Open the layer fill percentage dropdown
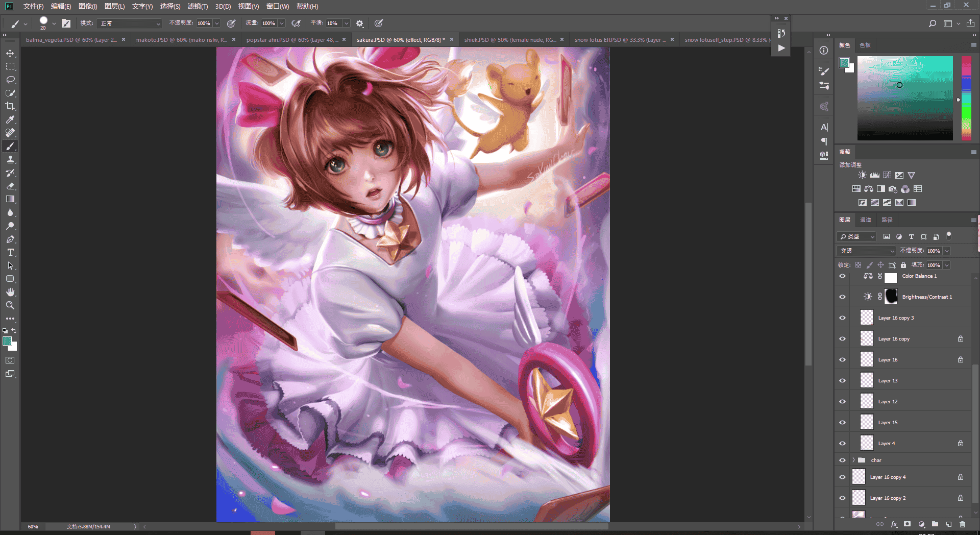980x535 pixels. tap(947, 265)
